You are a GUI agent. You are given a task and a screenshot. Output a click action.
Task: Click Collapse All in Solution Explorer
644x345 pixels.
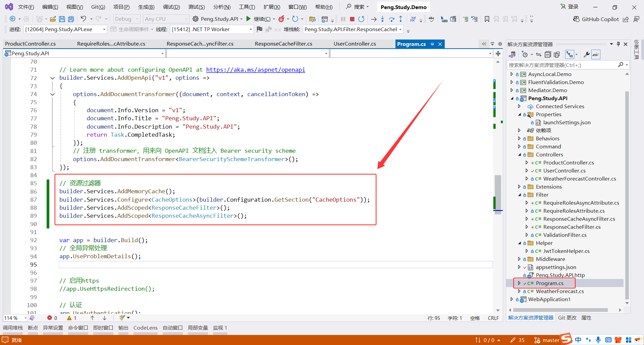(x=548, y=55)
